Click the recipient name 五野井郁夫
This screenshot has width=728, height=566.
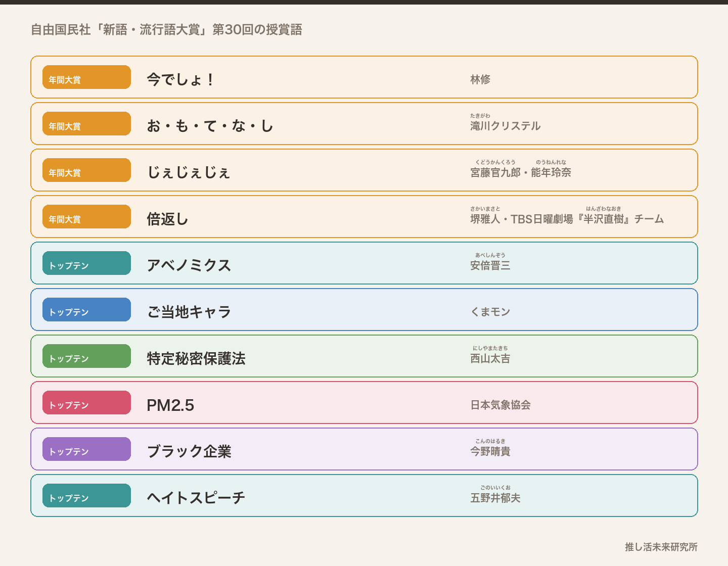click(x=495, y=498)
